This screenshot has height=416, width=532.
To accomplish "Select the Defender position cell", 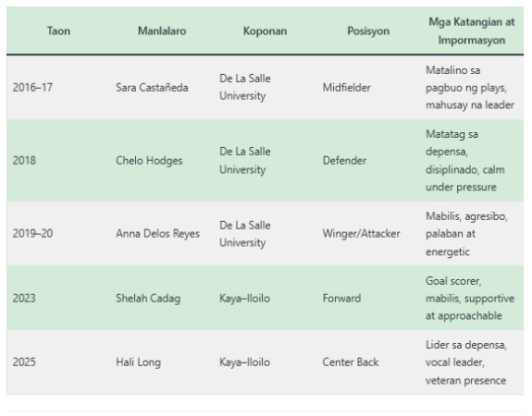I will (x=345, y=161).
